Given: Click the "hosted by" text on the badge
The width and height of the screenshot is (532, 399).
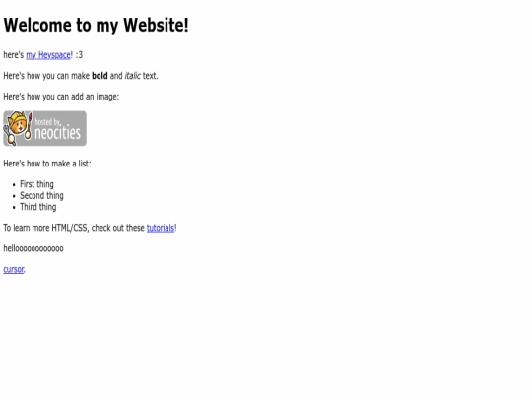Looking at the screenshot, I should pyautogui.click(x=47, y=122).
